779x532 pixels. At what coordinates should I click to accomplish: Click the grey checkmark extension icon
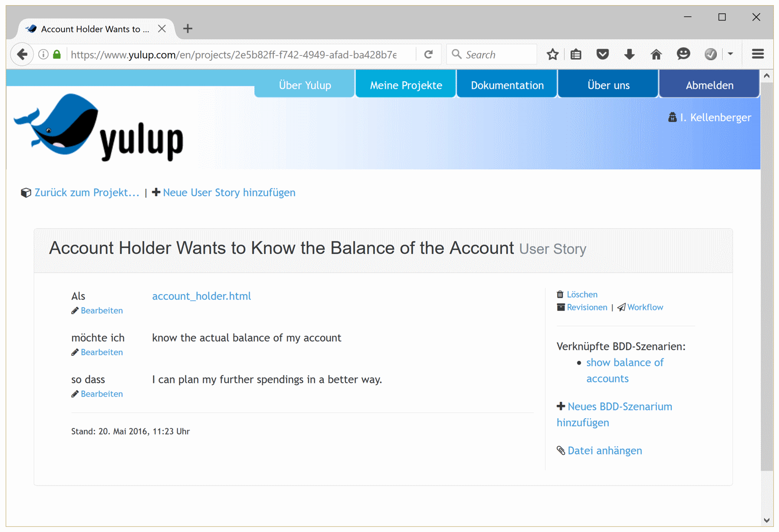711,54
